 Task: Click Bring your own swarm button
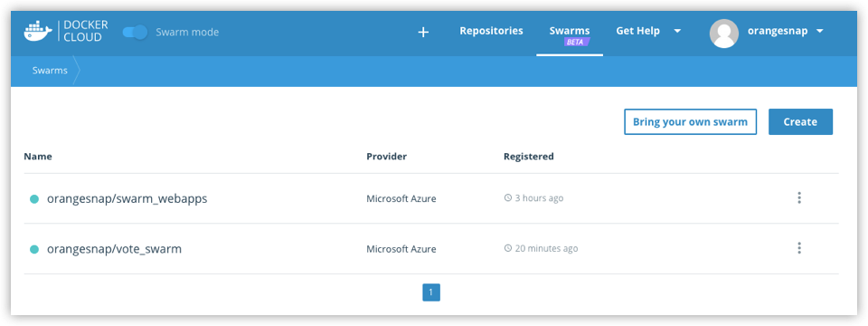tap(690, 122)
